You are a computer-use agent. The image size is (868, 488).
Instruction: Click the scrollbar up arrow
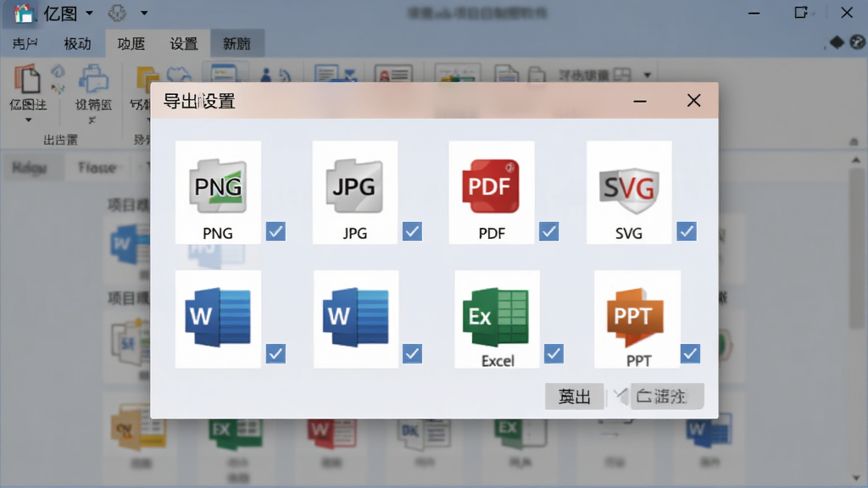[856, 160]
